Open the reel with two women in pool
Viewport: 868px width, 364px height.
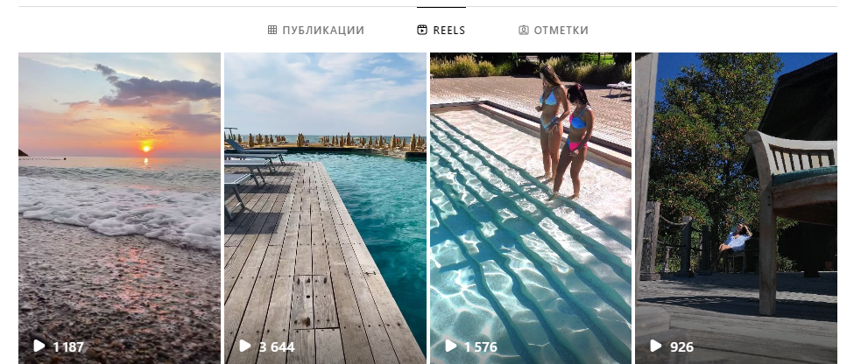[531, 208]
